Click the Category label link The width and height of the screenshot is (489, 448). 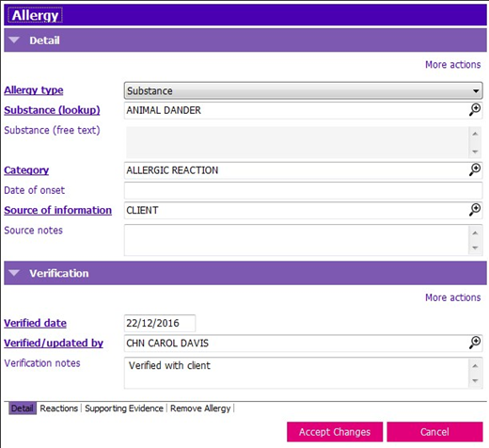26,170
